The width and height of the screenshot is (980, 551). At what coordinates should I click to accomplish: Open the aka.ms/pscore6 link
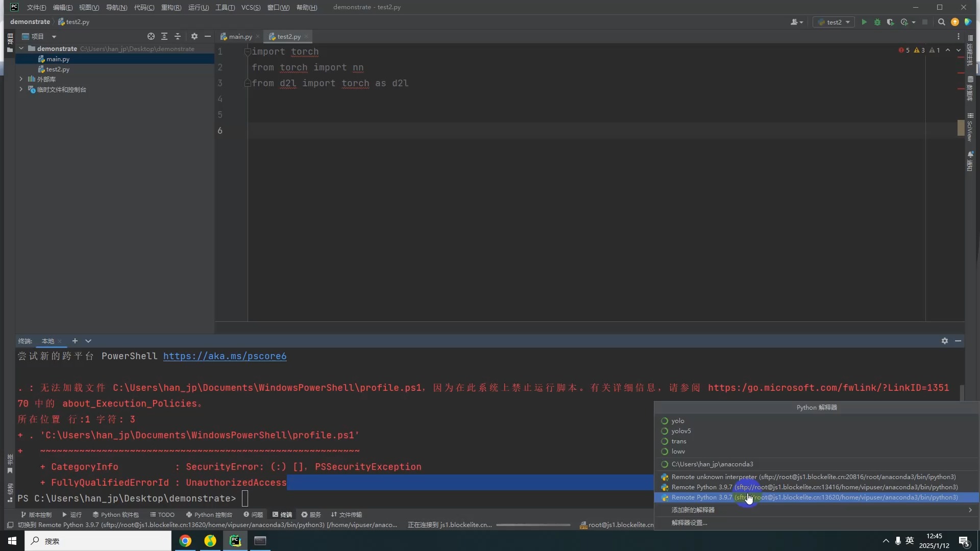(x=225, y=356)
